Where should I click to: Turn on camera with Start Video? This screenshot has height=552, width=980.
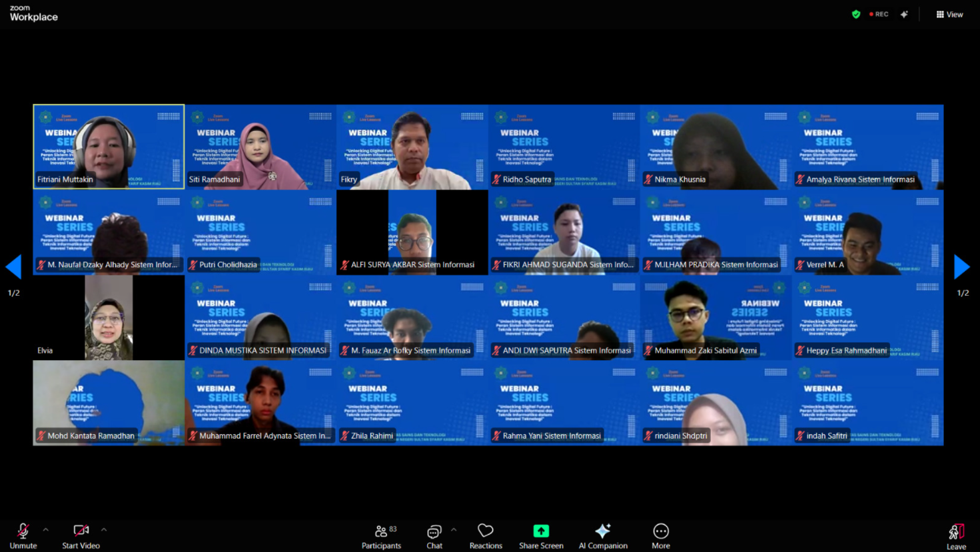(x=81, y=536)
